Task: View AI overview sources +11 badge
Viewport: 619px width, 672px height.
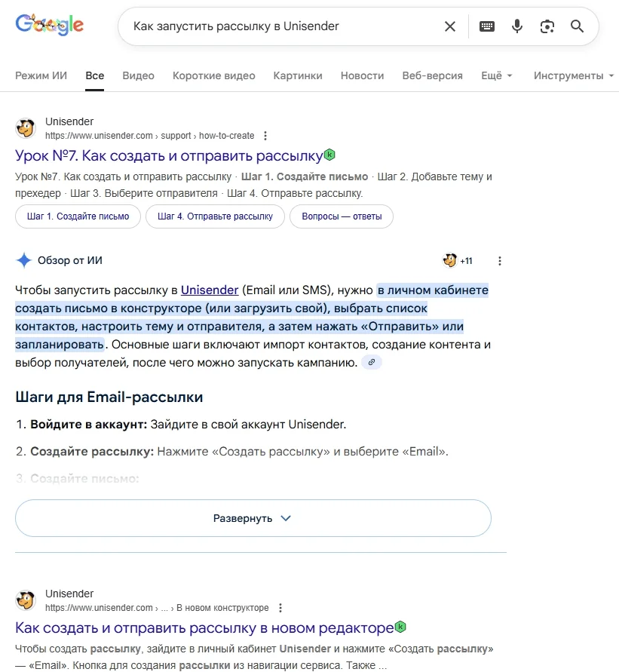Action: pos(458,261)
